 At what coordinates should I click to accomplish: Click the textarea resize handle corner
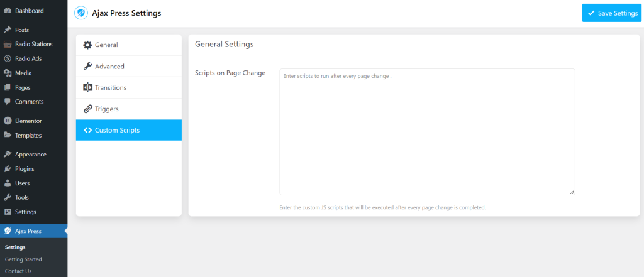click(572, 192)
